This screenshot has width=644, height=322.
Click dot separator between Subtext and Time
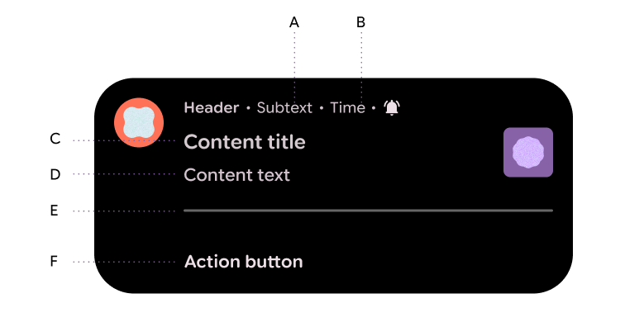[x=322, y=108]
